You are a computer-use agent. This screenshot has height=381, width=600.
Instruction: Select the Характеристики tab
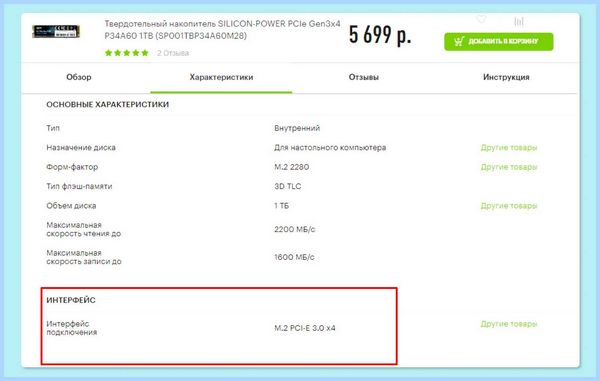(x=221, y=77)
